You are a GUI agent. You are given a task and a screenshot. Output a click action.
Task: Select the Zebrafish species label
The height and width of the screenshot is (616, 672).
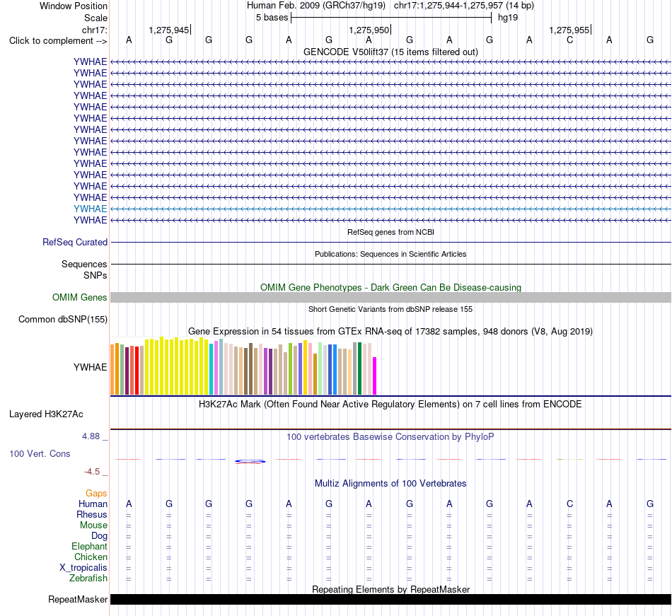tap(88, 578)
